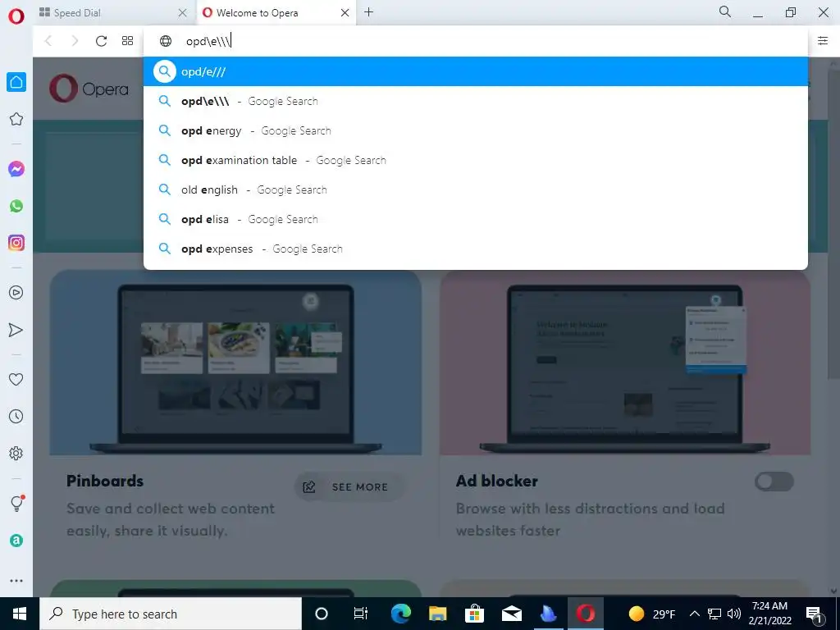Switch to Welcome to Opera tab
This screenshot has width=840, height=630.
click(x=276, y=13)
